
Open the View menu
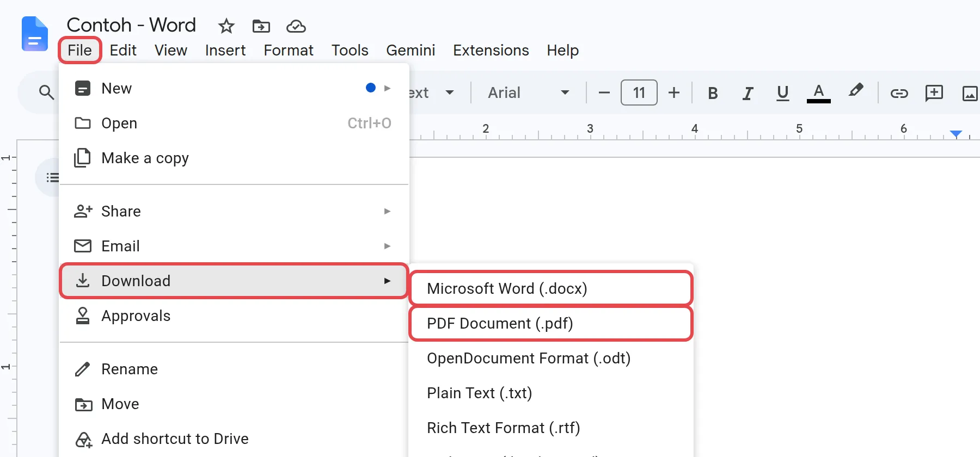[171, 50]
